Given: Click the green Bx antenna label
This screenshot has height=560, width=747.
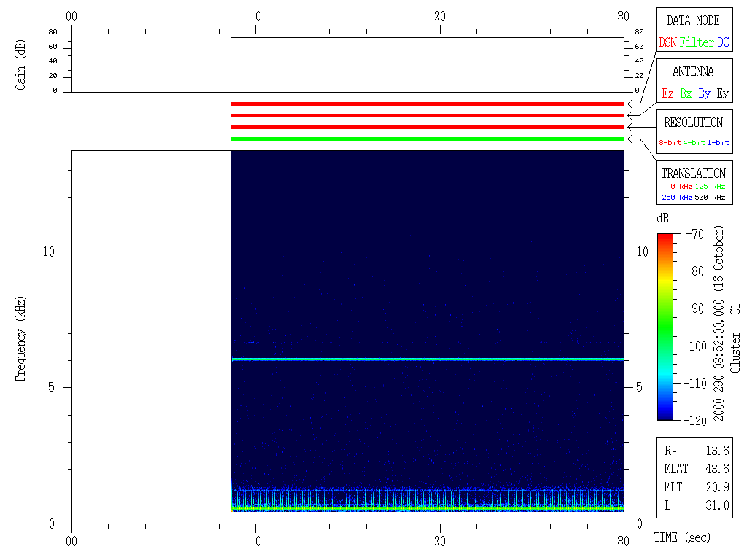Looking at the screenshot, I should (686, 93).
